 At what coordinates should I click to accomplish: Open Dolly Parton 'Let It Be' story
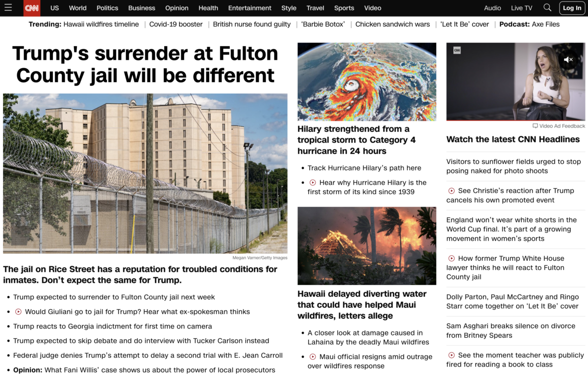pyautogui.click(x=513, y=301)
